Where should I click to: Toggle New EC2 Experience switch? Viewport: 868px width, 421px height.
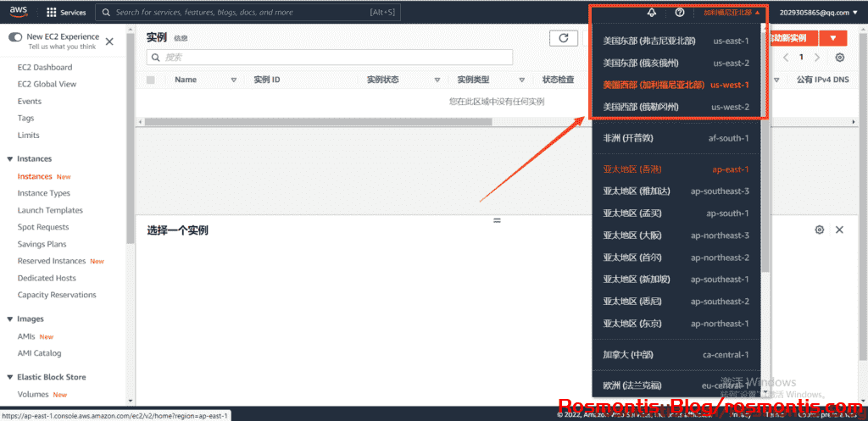(x=15, y=37)
